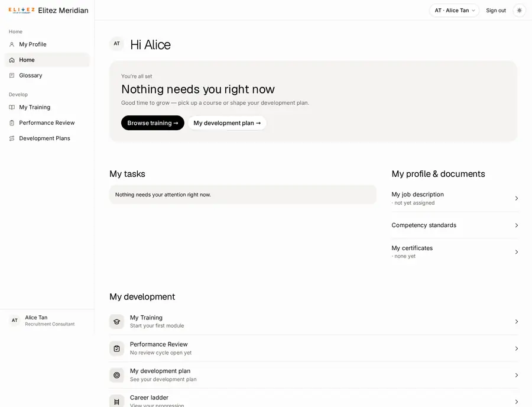Image resolution: width=532 pixels, height=407 pixels.
Task: Click the target icon for My development plan
Action: coord(116,375)
